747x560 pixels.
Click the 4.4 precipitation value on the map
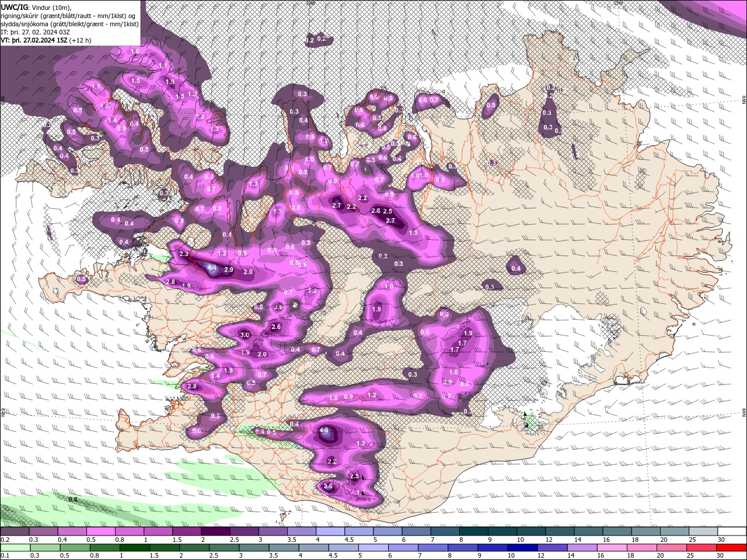[212, 268]
